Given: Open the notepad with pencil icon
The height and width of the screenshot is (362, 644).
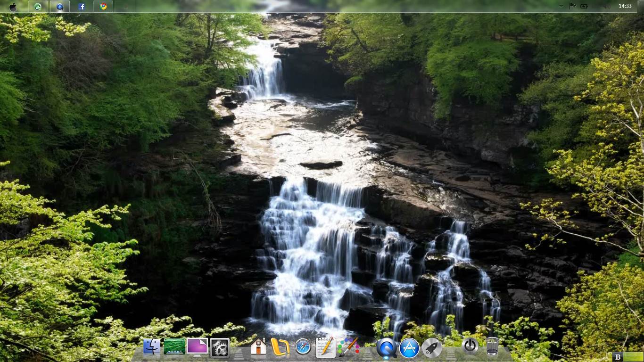Looking at the screenshot, I should point(325,347).
